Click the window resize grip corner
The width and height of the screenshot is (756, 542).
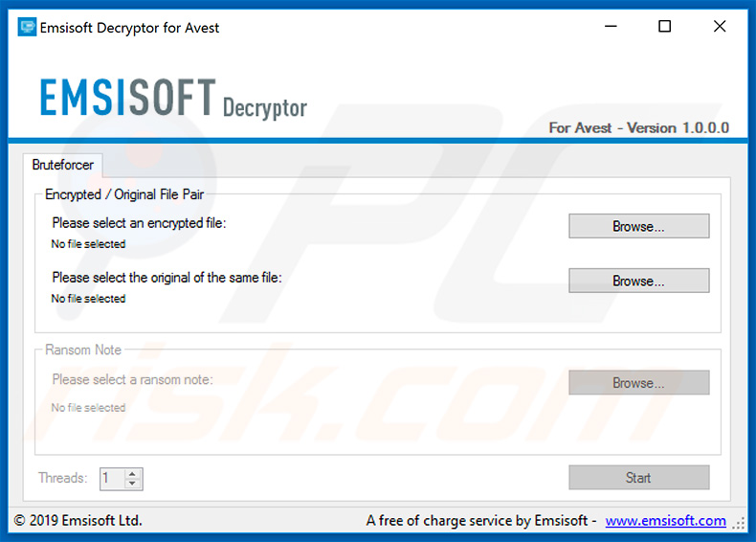coord(739,523)
